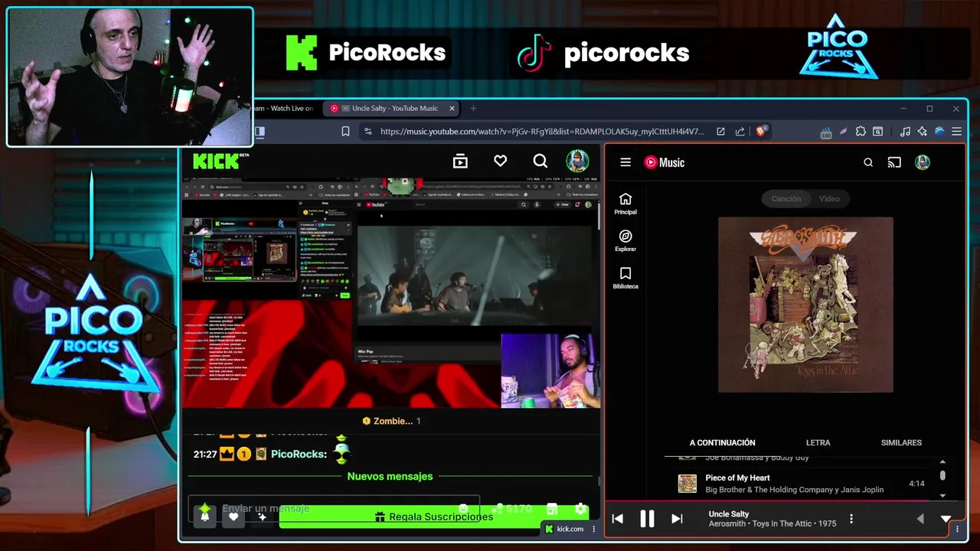Click the sparkle icon in chat bar

[262, 517]
